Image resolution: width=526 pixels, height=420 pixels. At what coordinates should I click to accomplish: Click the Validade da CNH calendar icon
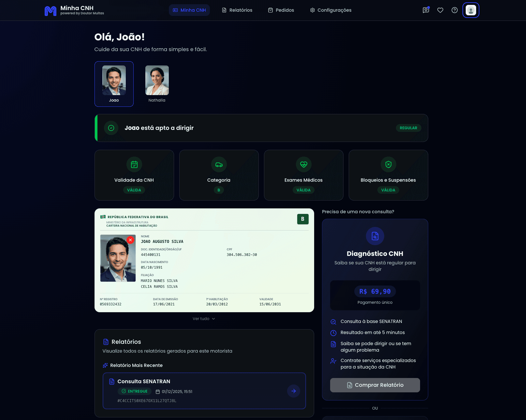point(134,164)
